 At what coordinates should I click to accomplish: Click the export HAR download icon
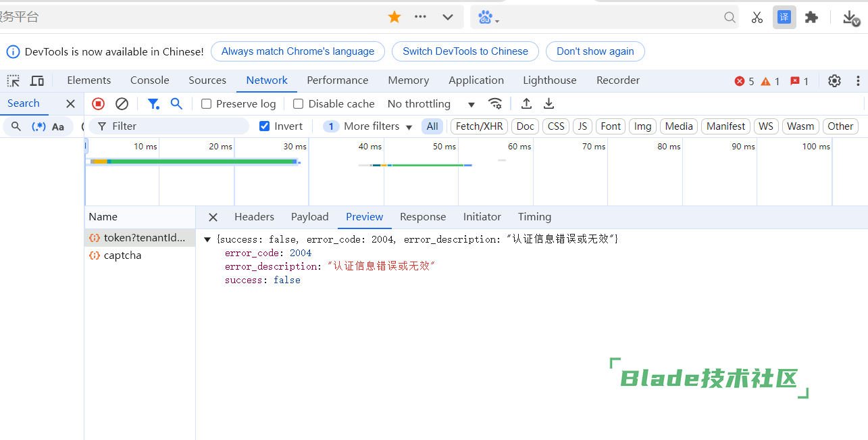click(x=549, y=103)
